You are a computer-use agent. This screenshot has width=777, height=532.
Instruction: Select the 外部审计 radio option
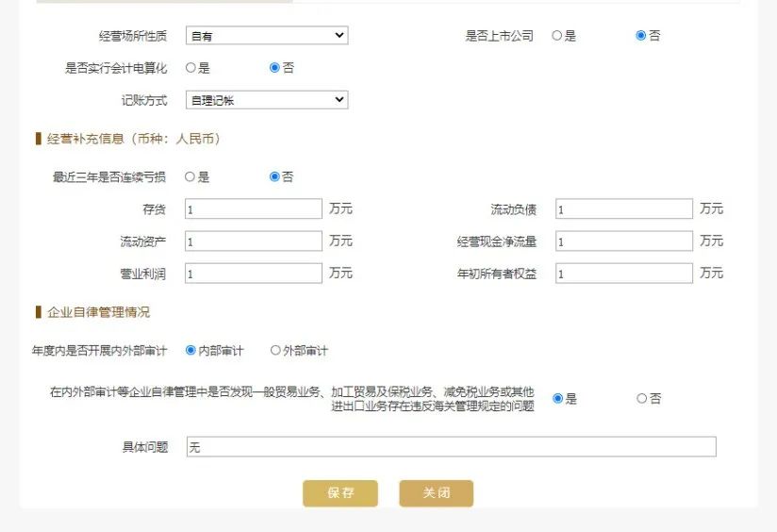275,351
